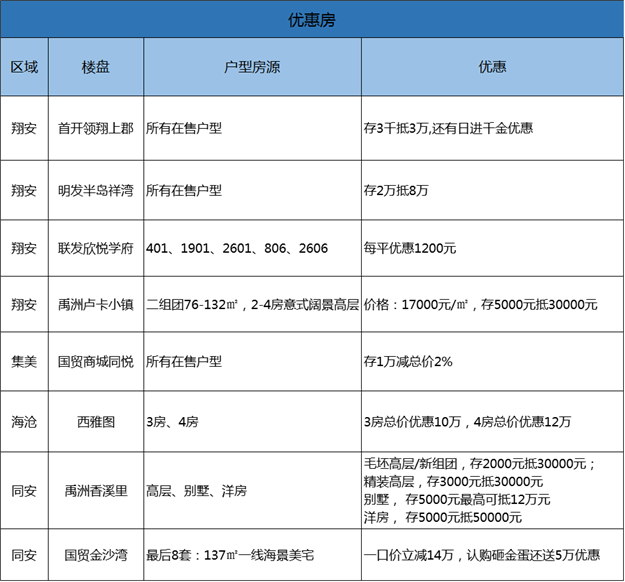Click the 优惠 column header

pyautogui.click(x=491, y=67)
